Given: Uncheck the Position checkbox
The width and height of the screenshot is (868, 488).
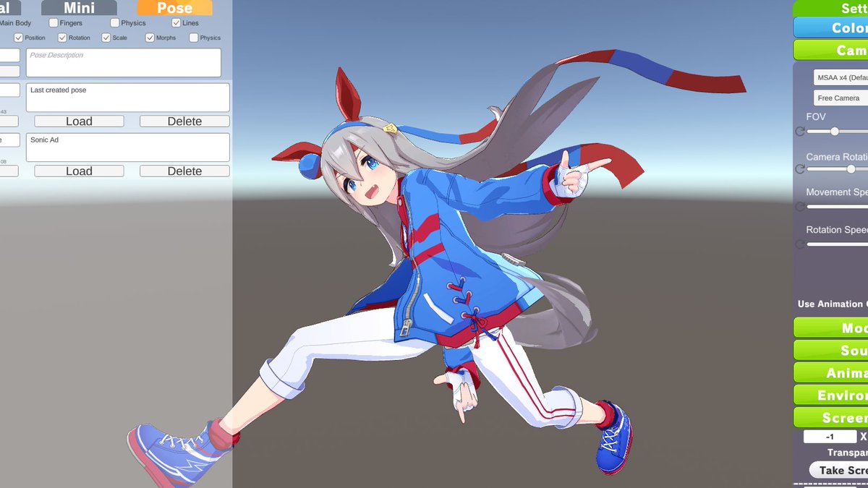Looking at the screenshot, I should pyautogui.click(x=19, y=38).
